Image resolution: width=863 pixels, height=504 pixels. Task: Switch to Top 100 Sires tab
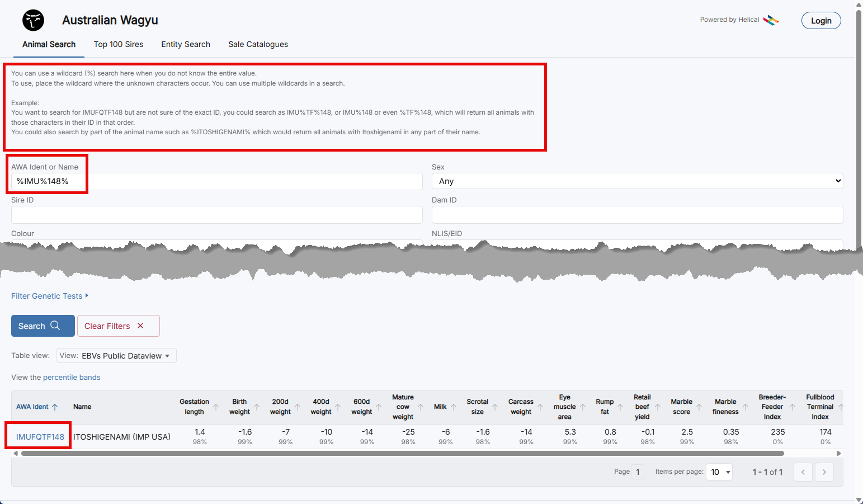point(119,44)
